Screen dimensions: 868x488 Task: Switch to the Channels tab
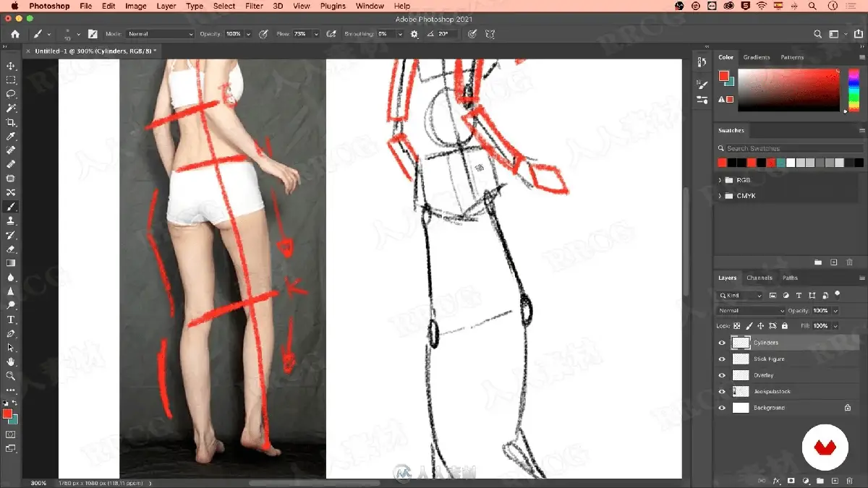759,278
